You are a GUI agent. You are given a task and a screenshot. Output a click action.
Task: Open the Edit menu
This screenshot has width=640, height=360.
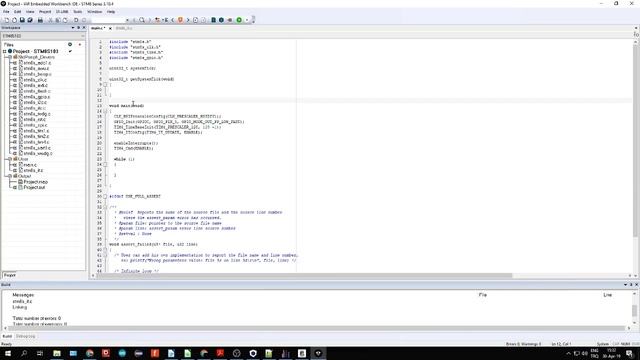point(18,12)
